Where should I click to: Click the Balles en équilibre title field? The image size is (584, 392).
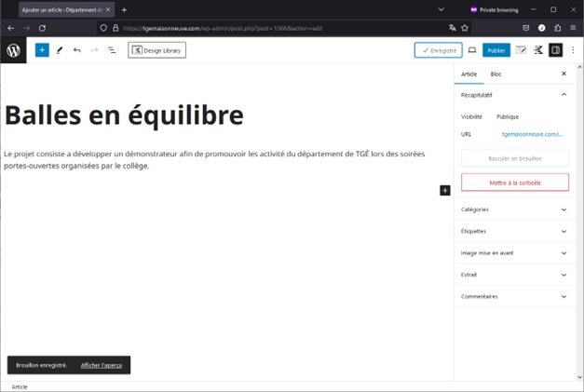(124, 115)
